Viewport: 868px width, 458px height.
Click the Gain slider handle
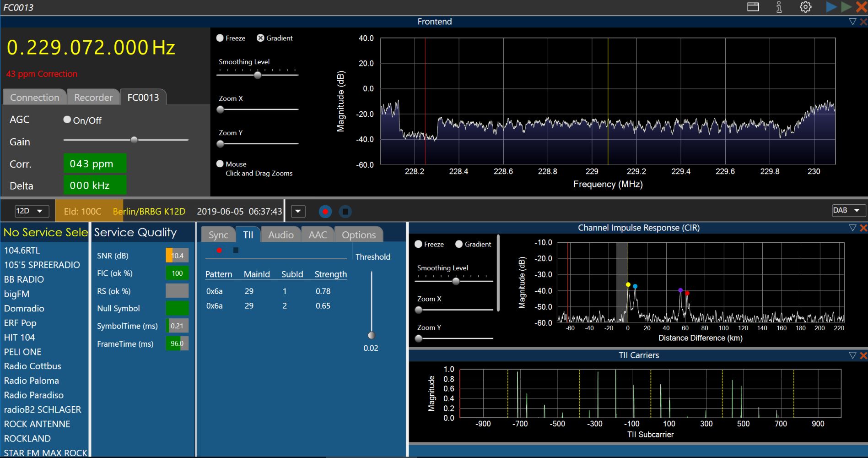pyautogui.click(x=134, y=140)
